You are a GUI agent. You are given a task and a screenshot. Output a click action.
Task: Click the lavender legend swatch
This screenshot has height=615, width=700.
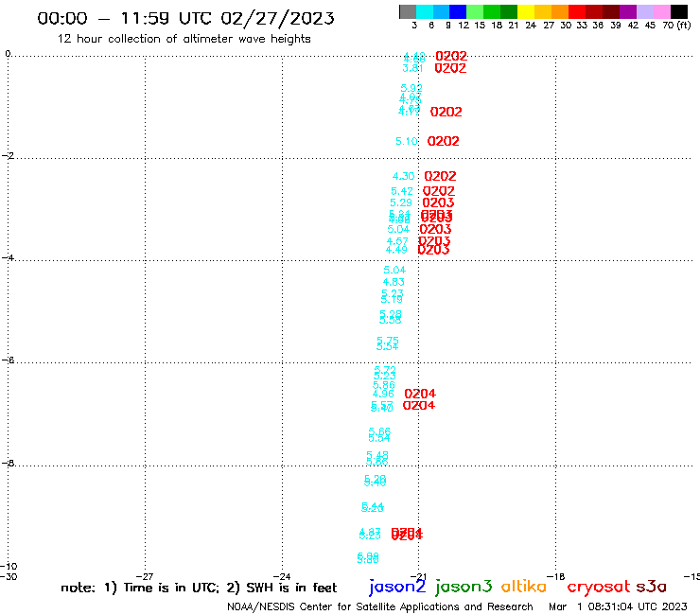click(x=644, y=11)
